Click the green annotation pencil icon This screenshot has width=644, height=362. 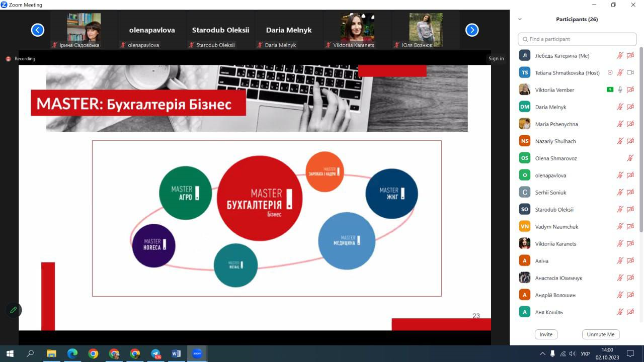click(x=14, y=310)
